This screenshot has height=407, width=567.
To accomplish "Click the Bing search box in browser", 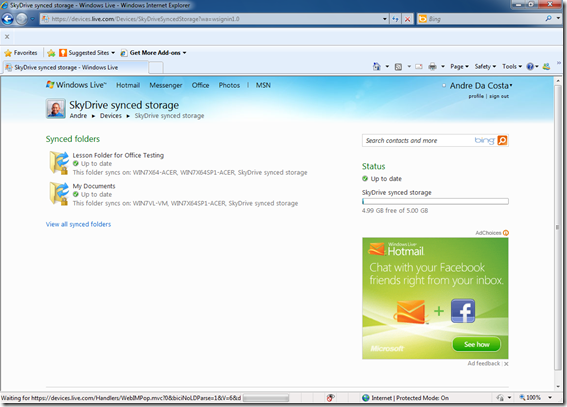I will coord(485,19).
